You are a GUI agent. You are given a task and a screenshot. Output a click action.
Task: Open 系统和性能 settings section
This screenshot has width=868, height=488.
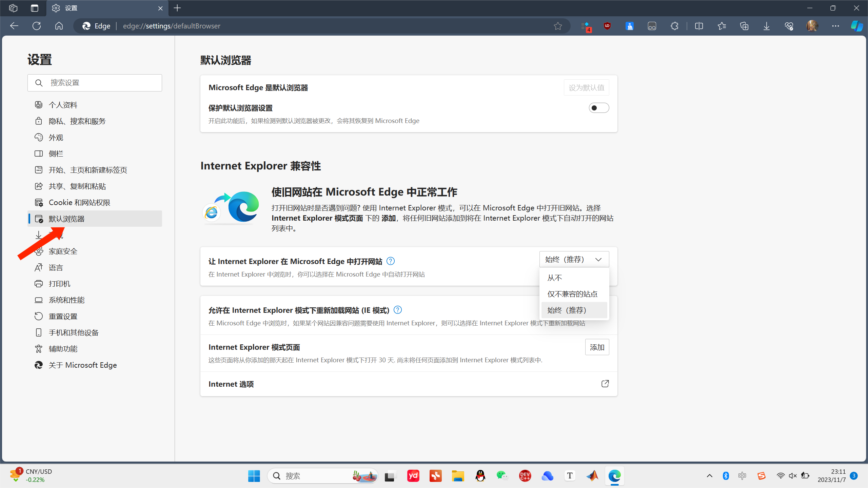pyautogui.click(x=95, y=300)
